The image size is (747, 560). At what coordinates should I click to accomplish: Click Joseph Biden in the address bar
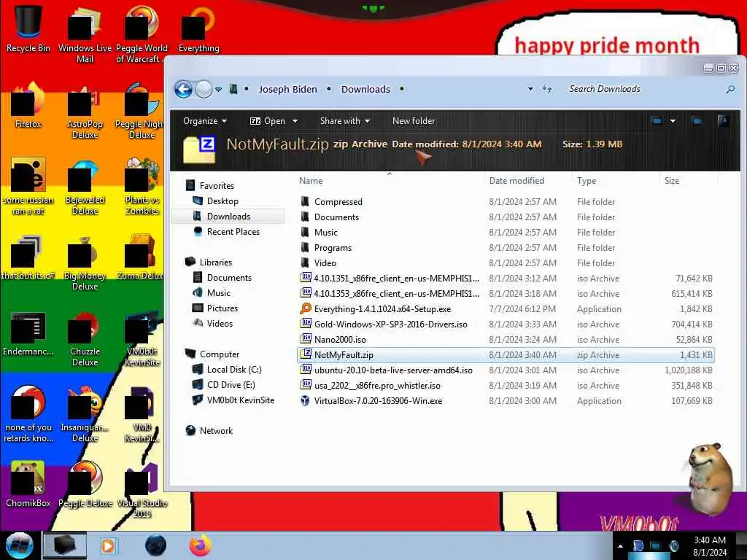point(287,89)
